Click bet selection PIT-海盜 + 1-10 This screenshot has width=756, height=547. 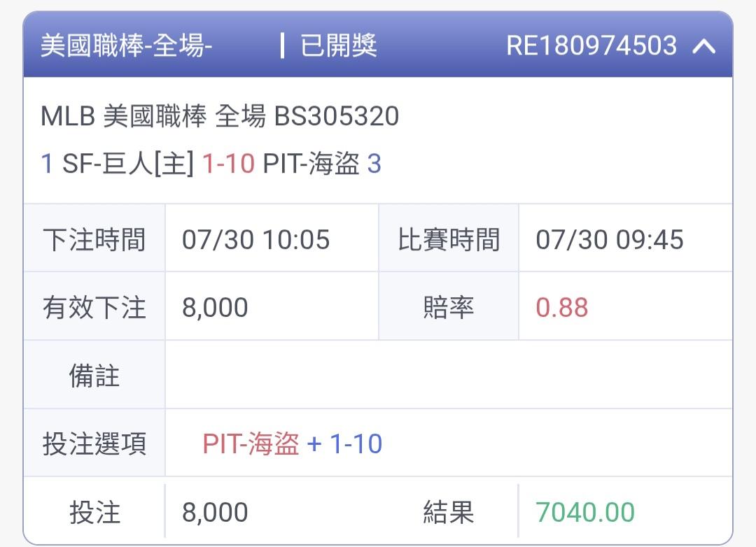pos(292,443)
